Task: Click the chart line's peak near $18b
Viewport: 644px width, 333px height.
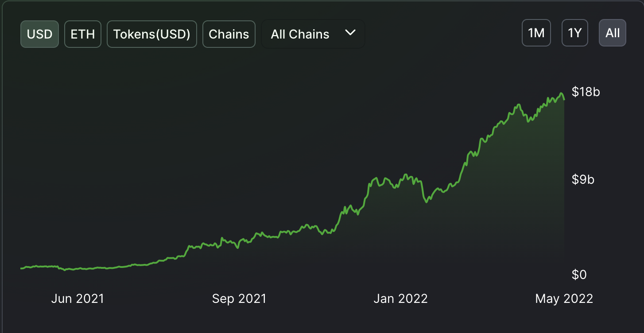Action: (x=561, y=93)
